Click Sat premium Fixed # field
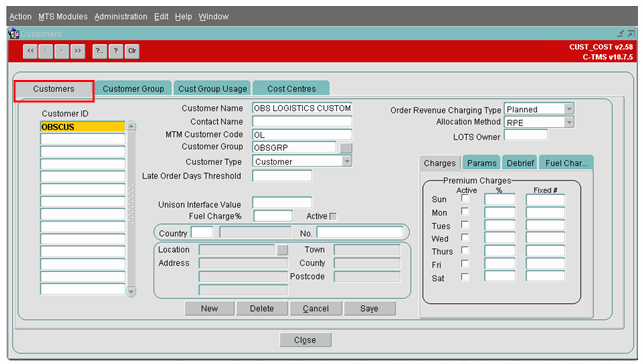Screen dimensions: 643x364 point(545,276)
